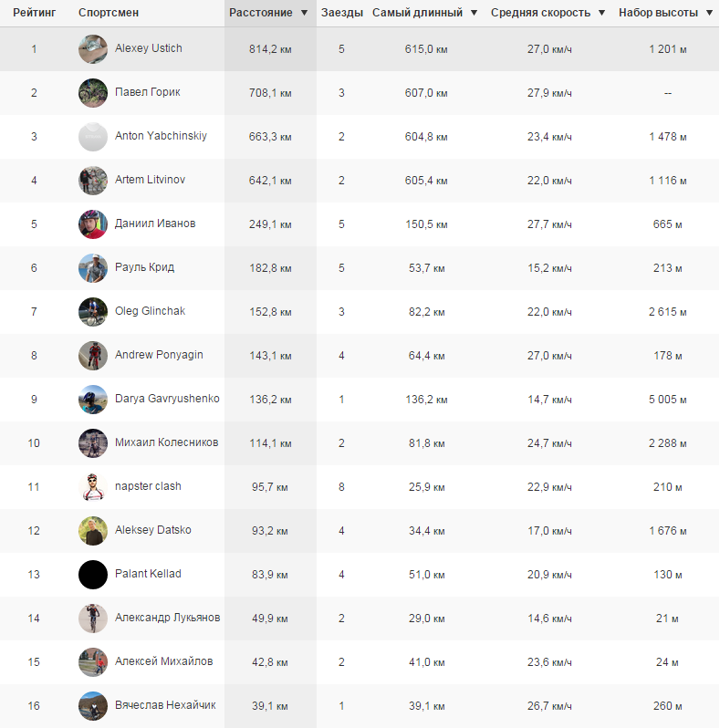
Task: Open Andrew Ponyagin's profile link
Action: pos(159,355)
